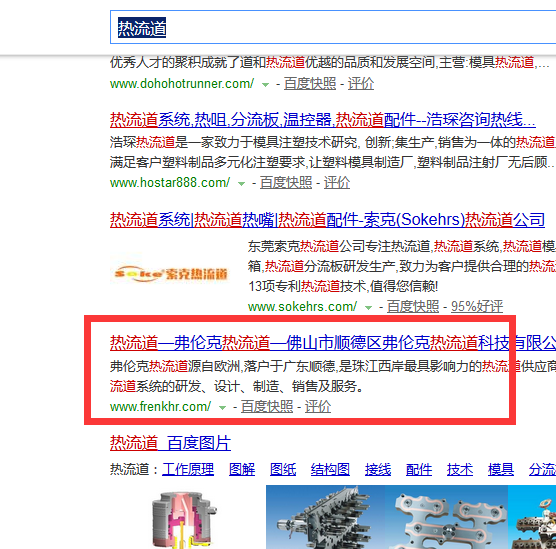Select the 图解 related tag

coord(242,469)
